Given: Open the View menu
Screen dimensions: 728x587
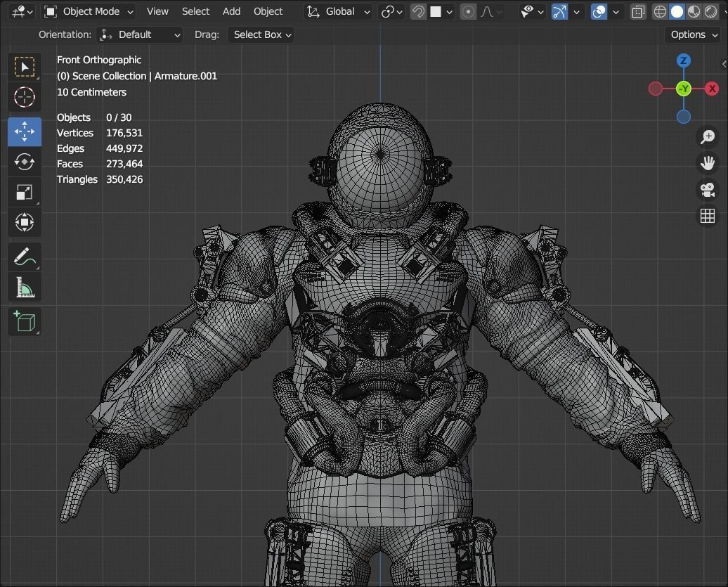Looking at the screenshot, I should point(157,12).
